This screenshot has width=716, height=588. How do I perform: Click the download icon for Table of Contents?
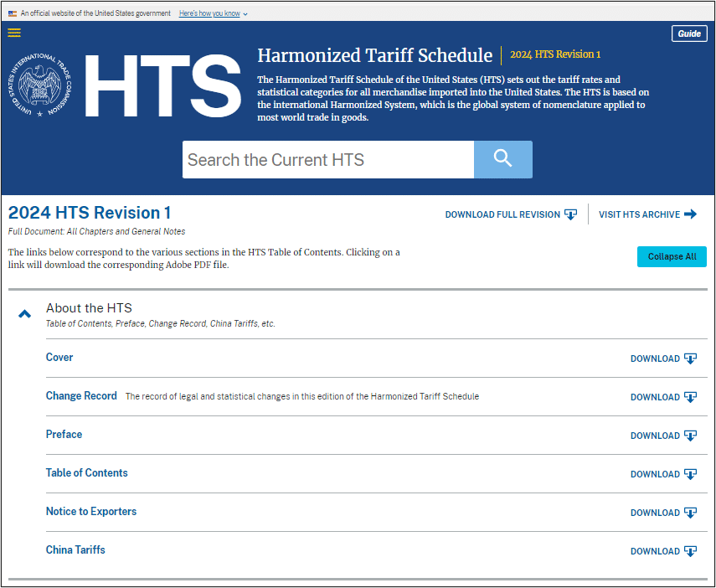coord(690,474)
